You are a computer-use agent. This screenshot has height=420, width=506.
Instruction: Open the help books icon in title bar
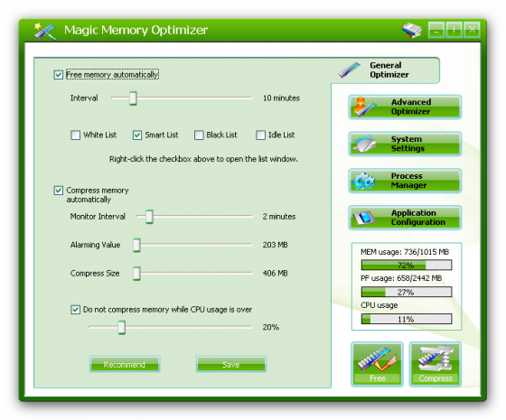(412, 30)
